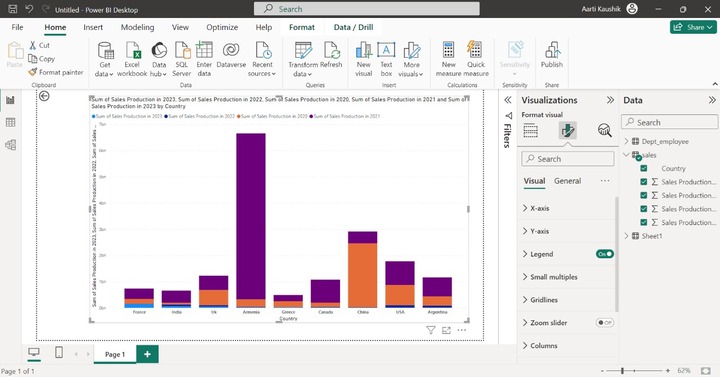Open More visuals

point(411,59)
